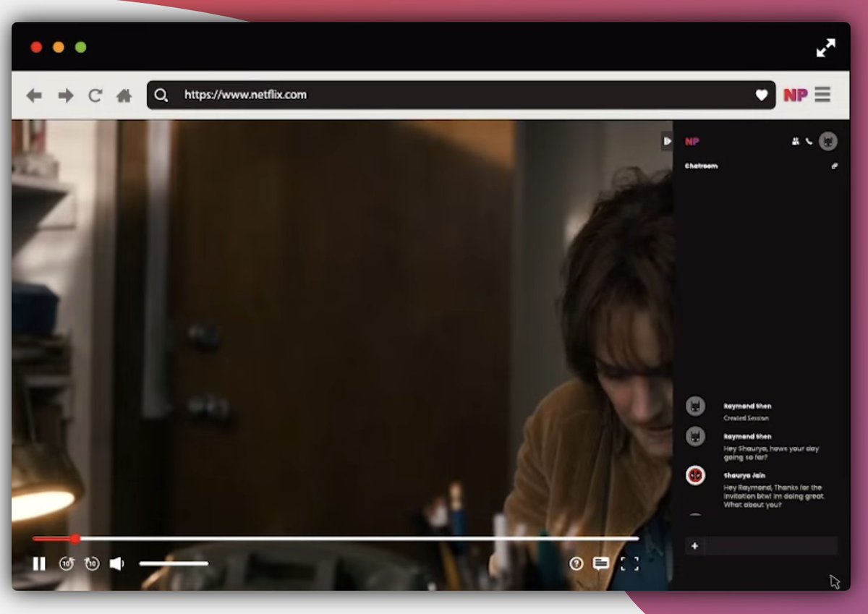Open the help question mark icon
The width and height of the screenshot is (868, 614).
pos(576,564)
